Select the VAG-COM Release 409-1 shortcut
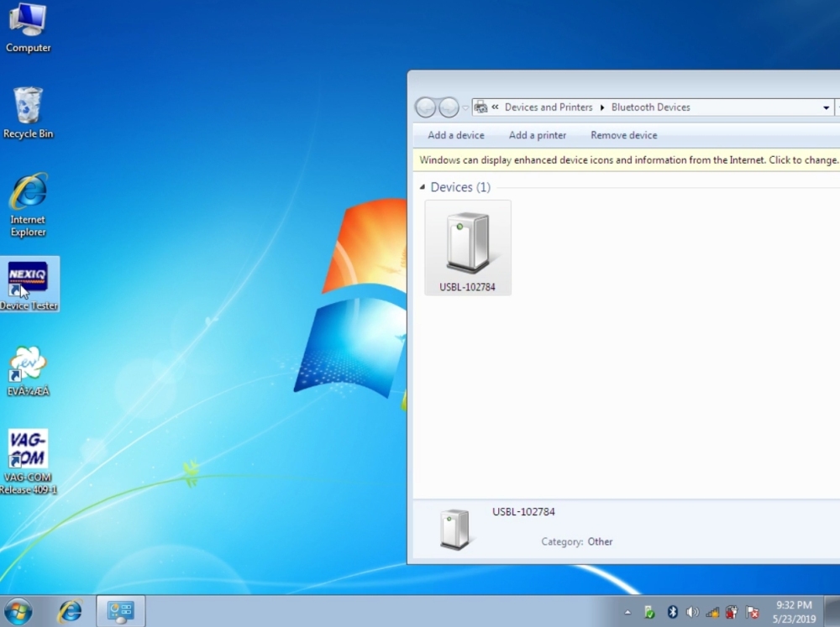The height and width of the screenshot is (627, 840). tap(28, 462)
